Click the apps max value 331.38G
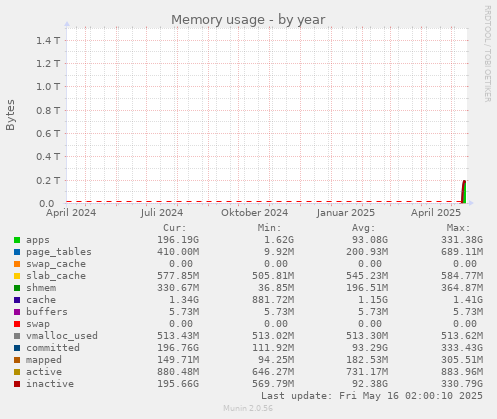 (x=462, y=240)
